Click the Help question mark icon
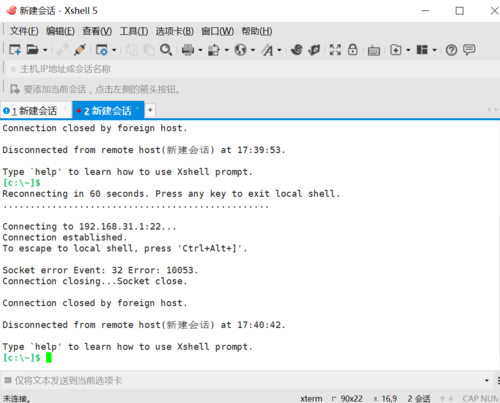 (451, 50)
